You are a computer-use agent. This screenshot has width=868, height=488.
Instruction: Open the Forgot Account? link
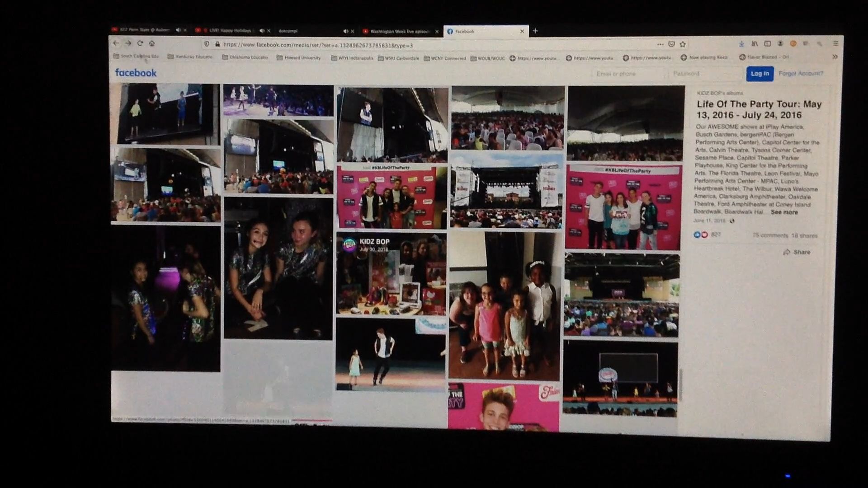click(801, 73)
